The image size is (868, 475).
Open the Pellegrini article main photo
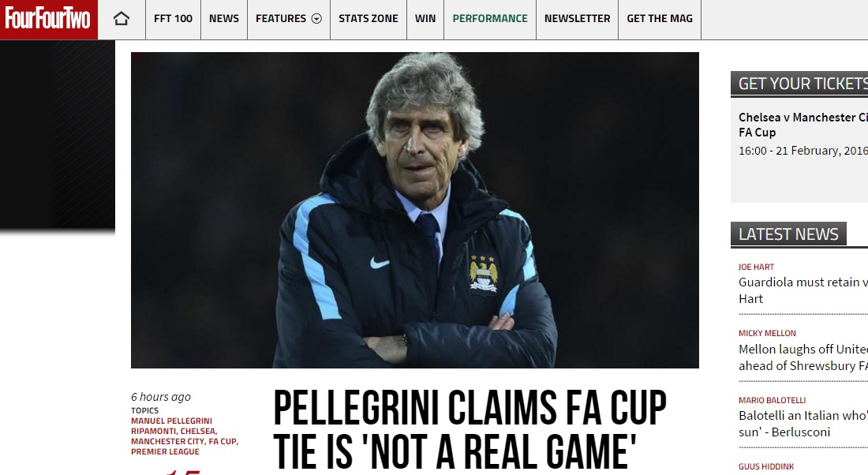pos(414,210)
